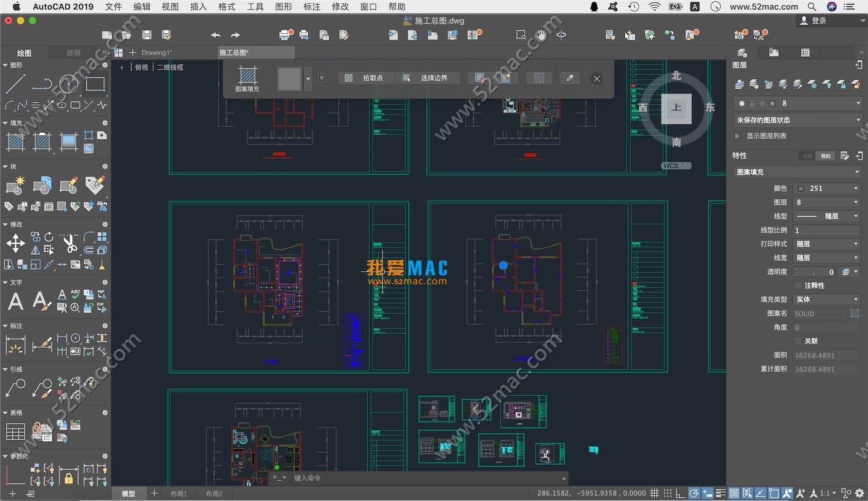Image resolution: width=868 pixels, height=501 pixels.
Task: Open the 插入 menu in the menu bar
Action: point(198,7)
